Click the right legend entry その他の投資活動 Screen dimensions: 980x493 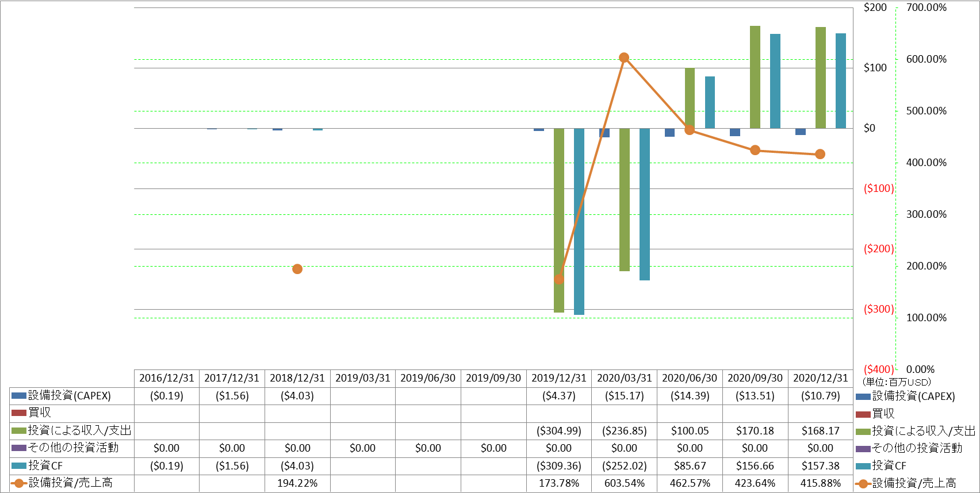[x=909, y=448]
